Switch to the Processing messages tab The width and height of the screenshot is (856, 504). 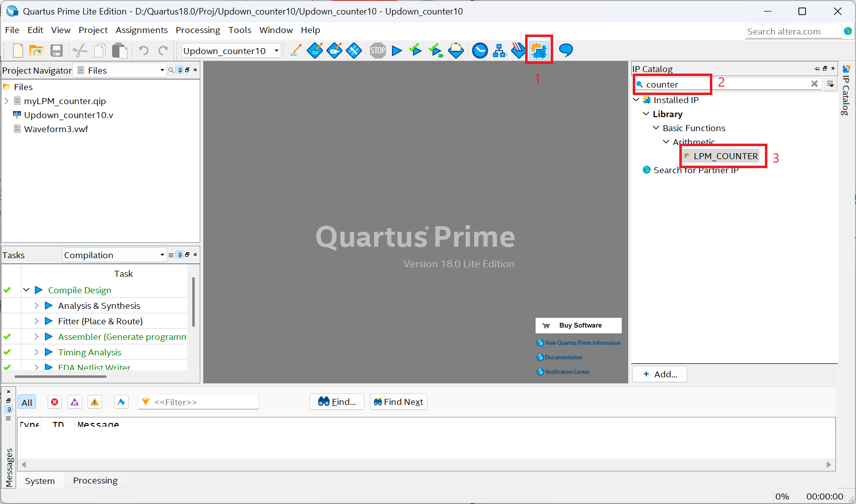point(95,480)
